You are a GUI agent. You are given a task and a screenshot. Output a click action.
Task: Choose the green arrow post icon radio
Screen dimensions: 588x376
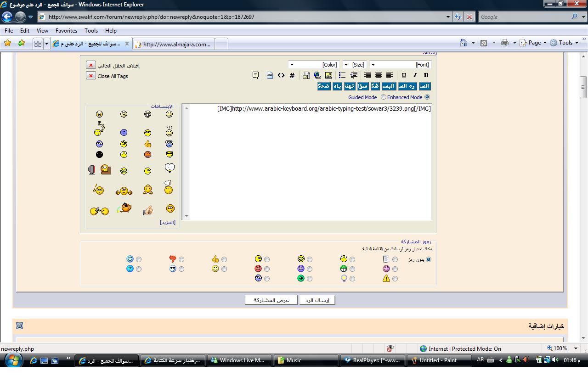point(310,279)
